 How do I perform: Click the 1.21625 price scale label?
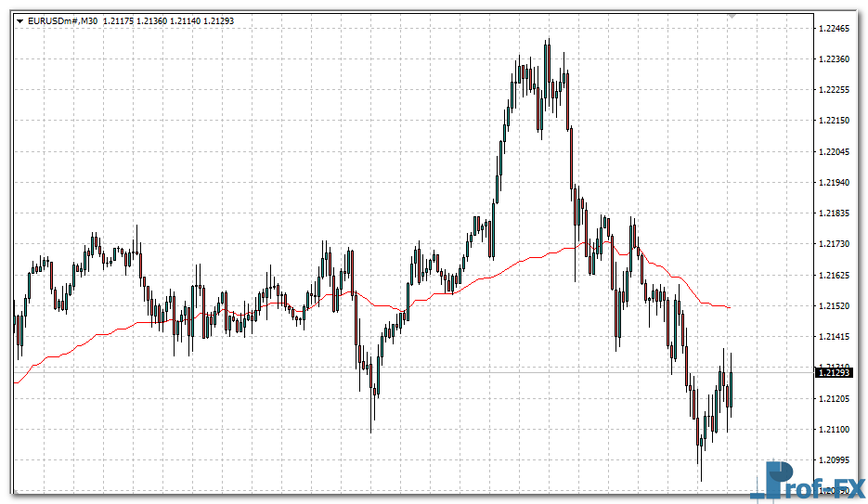(835, 276)
